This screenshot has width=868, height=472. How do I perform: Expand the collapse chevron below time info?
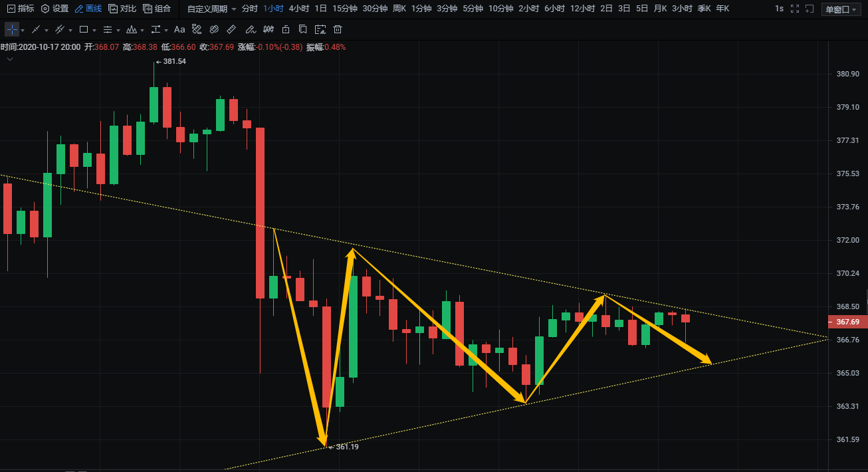click(10, 59)
